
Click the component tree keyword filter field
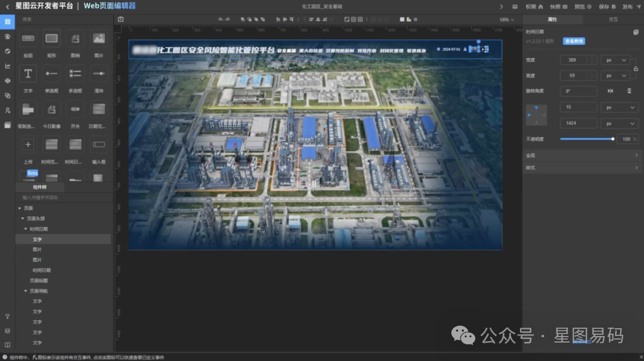(64, 198)
